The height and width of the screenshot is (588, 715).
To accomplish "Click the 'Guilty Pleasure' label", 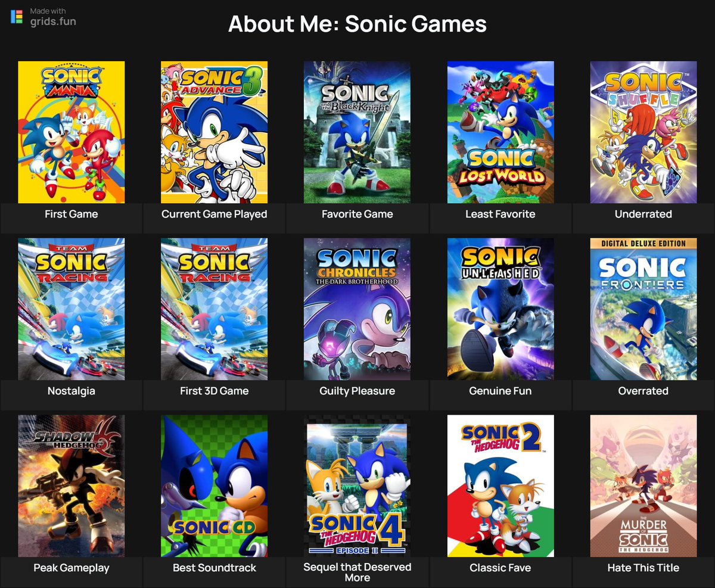I will point(357,391).
